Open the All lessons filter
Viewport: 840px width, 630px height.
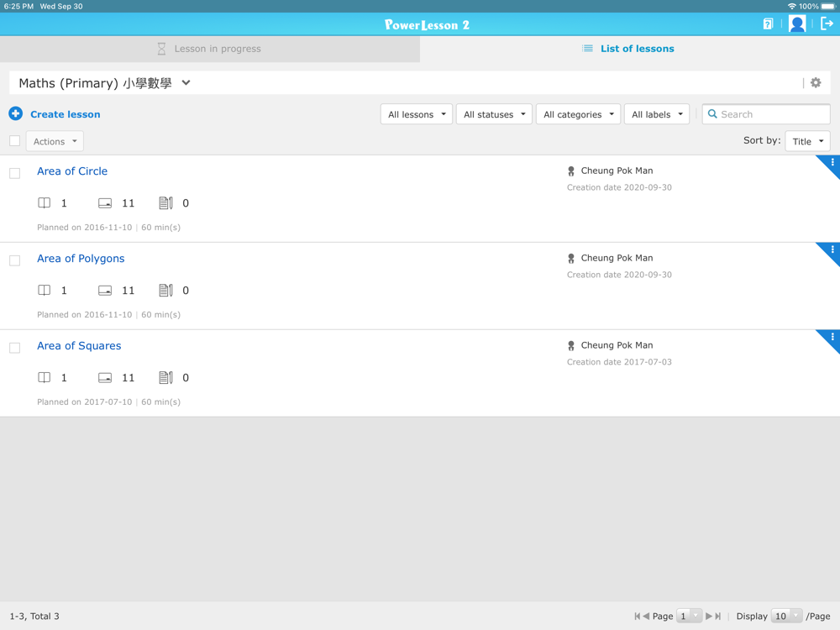click(x=417, y=114)
